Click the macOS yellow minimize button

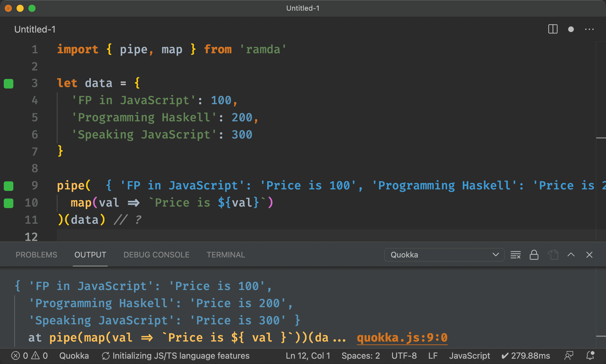[x=20, y=8]
